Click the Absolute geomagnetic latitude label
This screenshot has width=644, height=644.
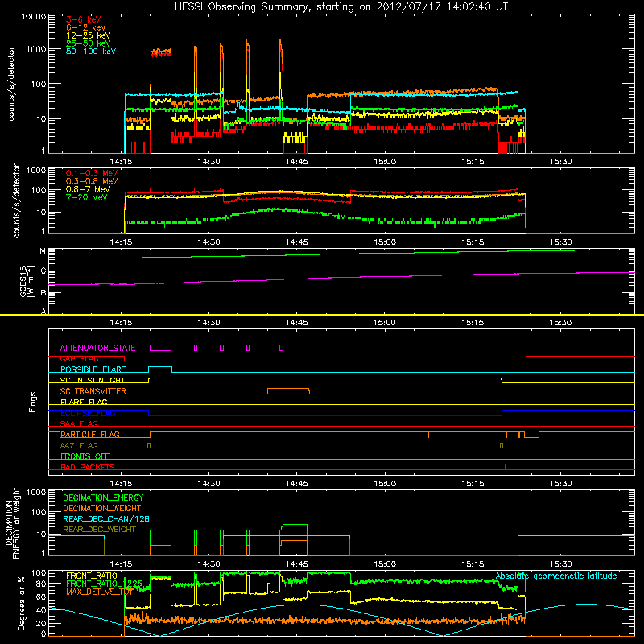(x=556, y=576)
